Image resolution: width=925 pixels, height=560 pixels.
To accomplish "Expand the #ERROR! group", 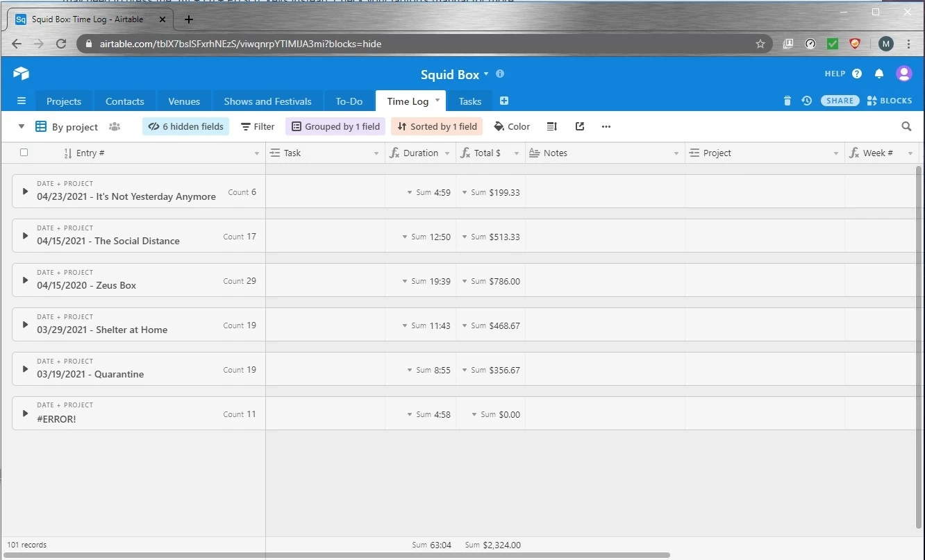I will tap(25, 414).
